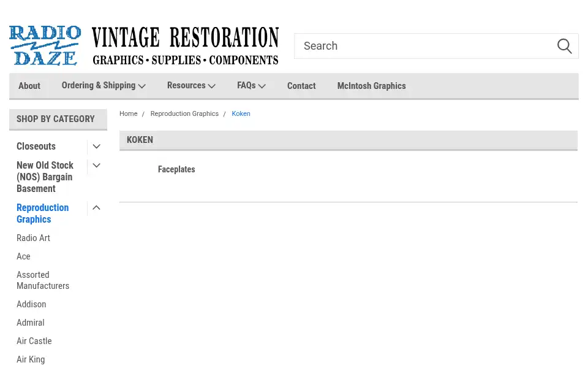
Task: Expand the Resources dropdown menu
Action: [x=191, y=86]
